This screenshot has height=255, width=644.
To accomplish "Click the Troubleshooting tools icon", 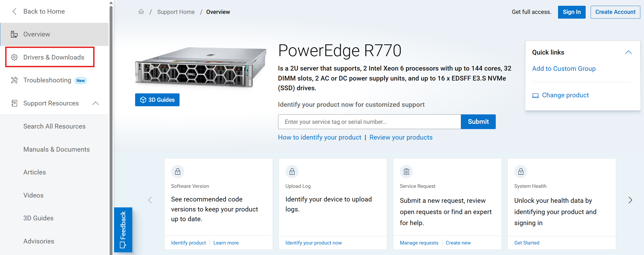I will [14, 80].
